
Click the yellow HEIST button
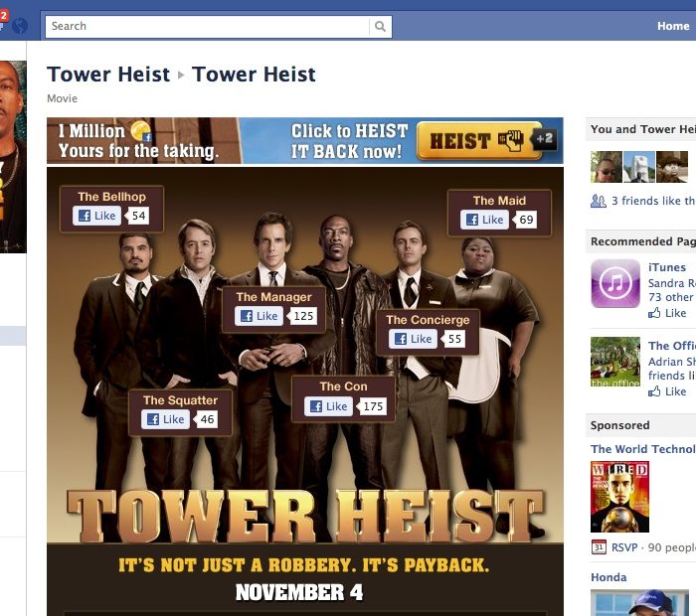click(x=480, y=141)
